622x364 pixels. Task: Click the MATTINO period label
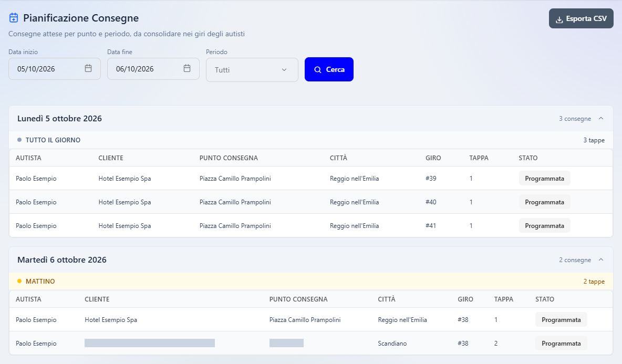[40, 281]
